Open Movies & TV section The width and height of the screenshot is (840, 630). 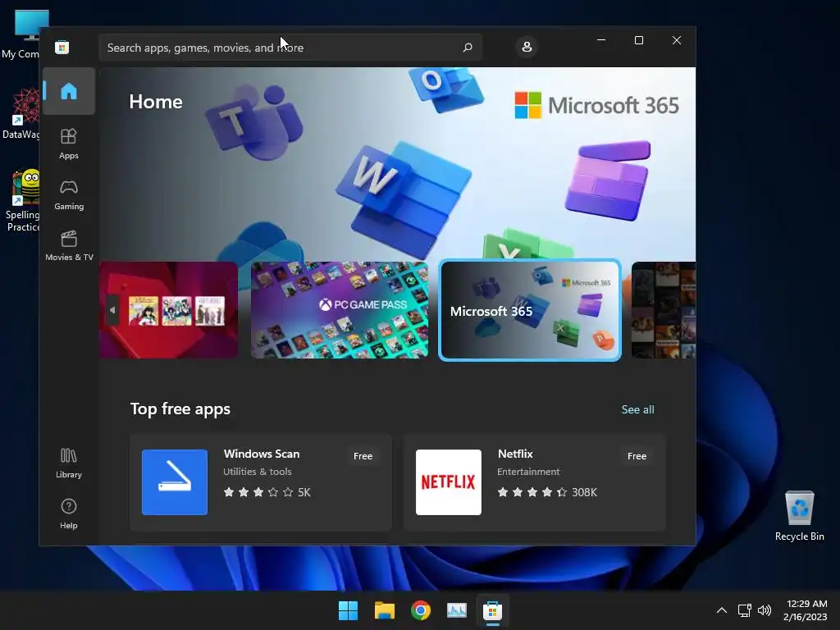pyautogui.click(x=69, y=246)
